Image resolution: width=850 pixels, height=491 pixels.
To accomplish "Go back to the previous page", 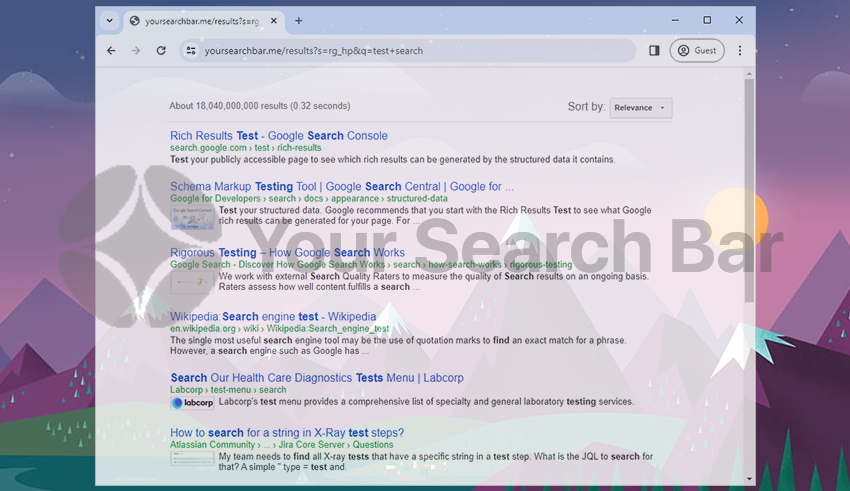I will tap(111, 50).
